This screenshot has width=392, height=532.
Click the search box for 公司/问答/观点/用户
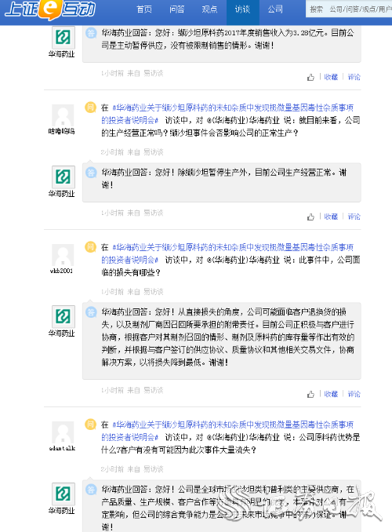click(350, 9)
